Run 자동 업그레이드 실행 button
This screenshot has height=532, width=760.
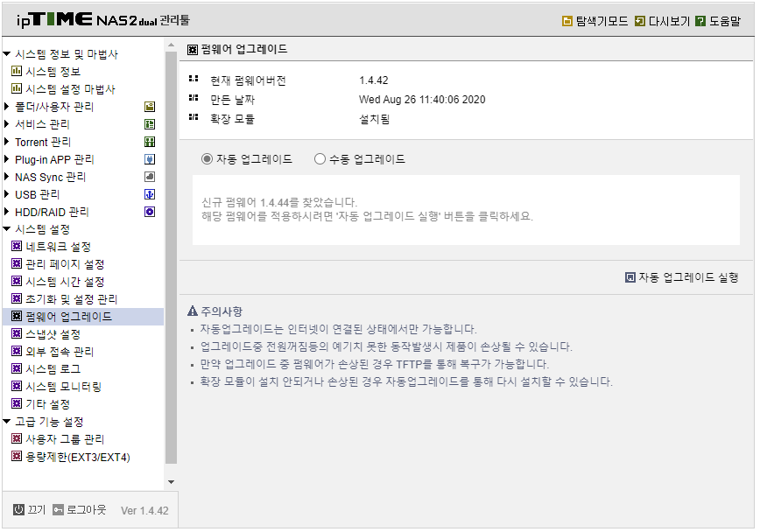681,277
